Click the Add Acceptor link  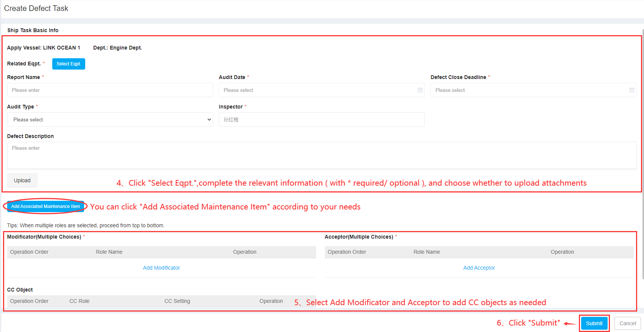tap(479, 268)
